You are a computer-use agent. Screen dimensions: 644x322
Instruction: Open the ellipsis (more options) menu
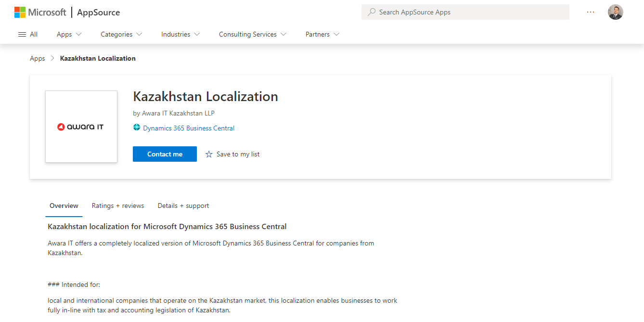591,12
